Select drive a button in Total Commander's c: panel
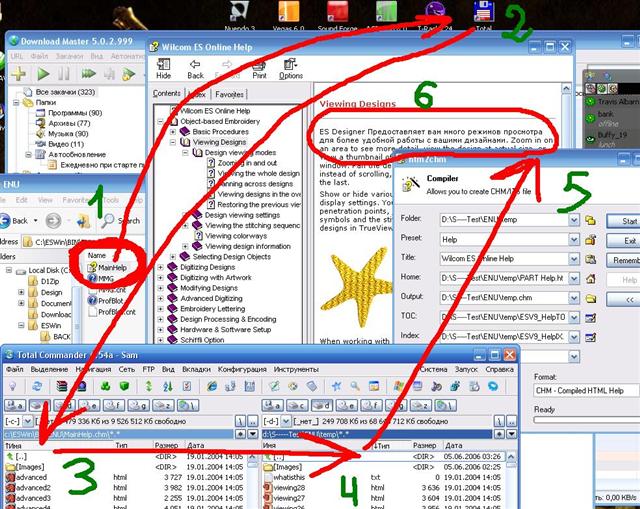Screen dimensions: 640x509 [x=15, y=406]
